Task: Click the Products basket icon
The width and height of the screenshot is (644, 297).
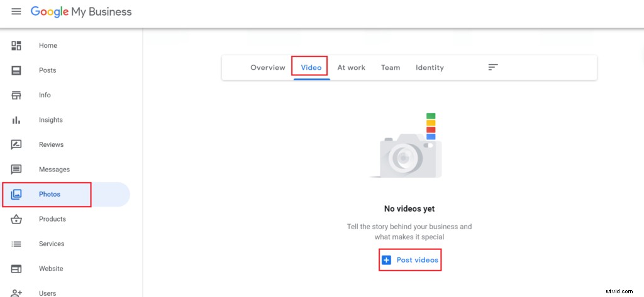Action: coord(16,219)
